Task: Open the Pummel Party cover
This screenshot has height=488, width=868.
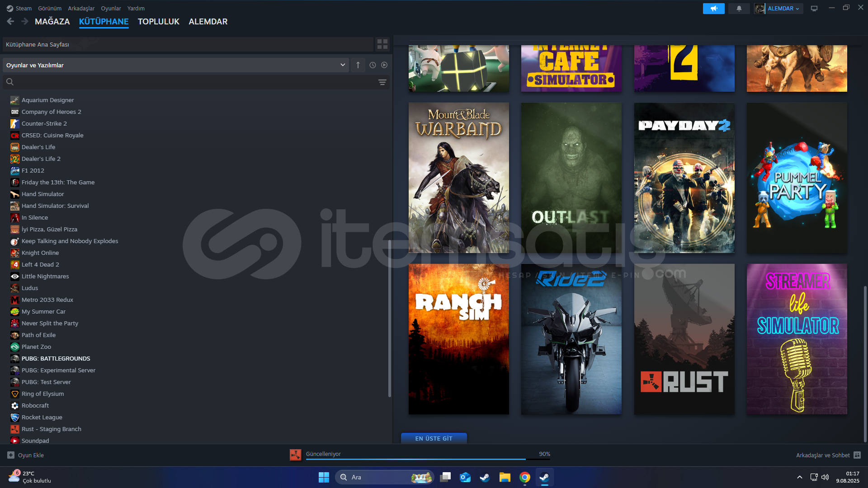Action: [797, 178]
